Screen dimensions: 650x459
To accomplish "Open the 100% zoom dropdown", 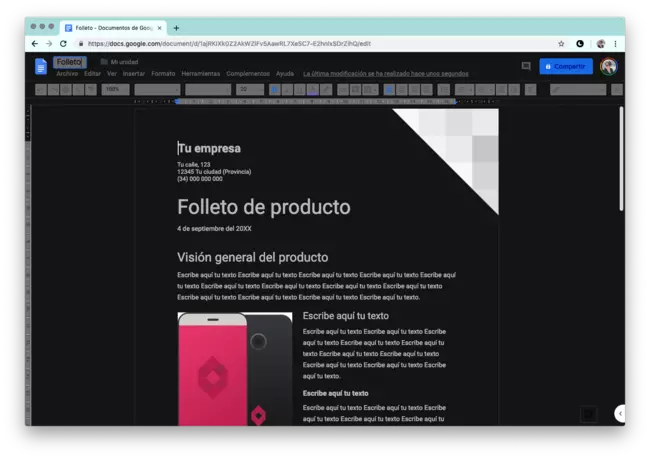I will 115,90.
